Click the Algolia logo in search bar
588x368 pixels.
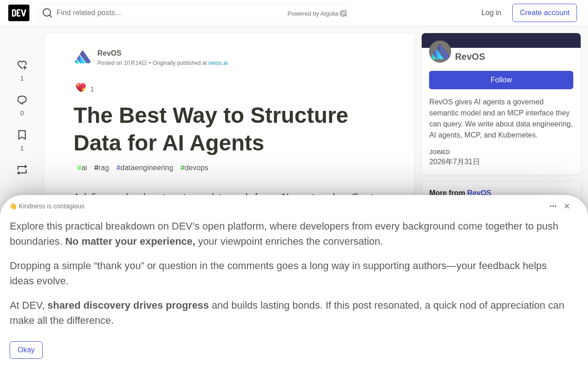pyautogui.click(x=343, y=13)
